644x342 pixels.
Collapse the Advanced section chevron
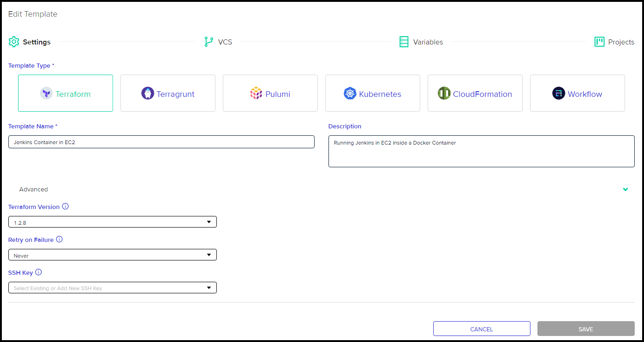625,189
